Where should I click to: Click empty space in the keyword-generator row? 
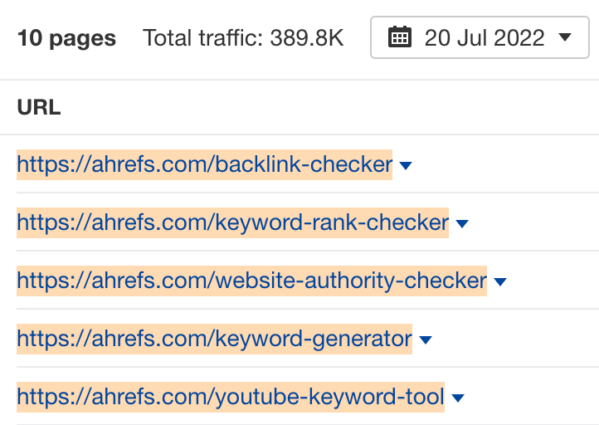tap(516, 339)
